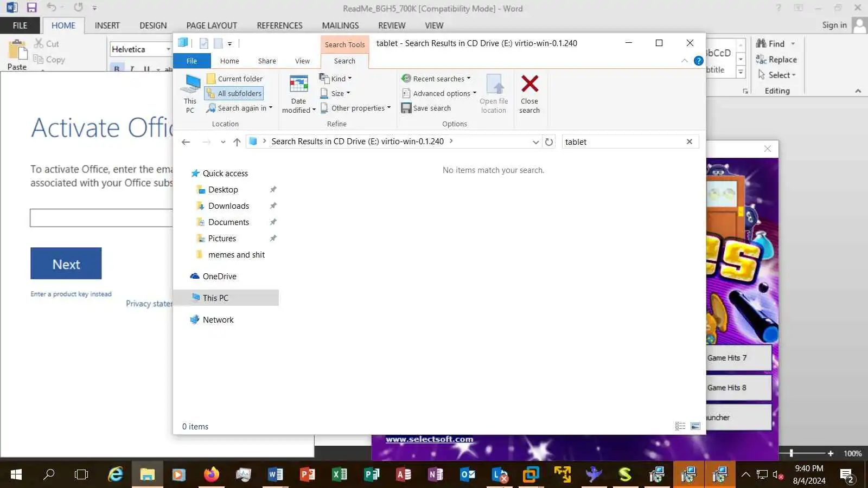This screenshot has width=868, height=488.
Task: Click Activate Office email input field
Action: (x=101, y=217)
